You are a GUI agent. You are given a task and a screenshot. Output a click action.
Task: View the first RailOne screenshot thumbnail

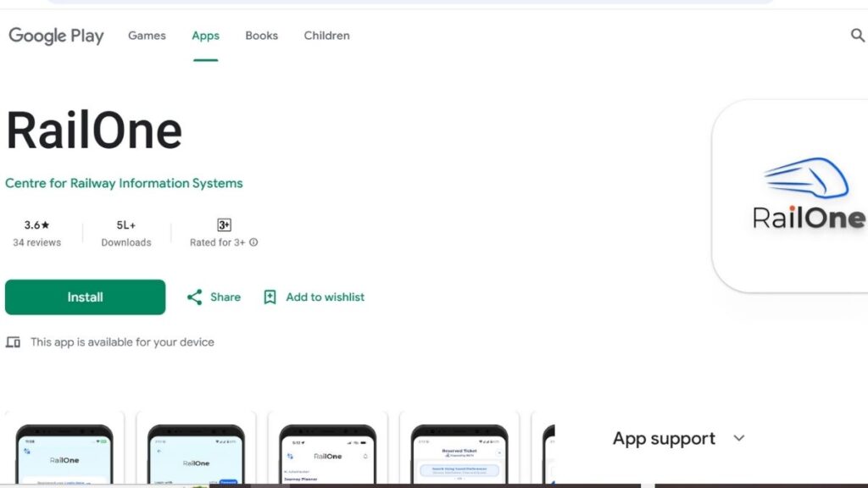point(64,449)
